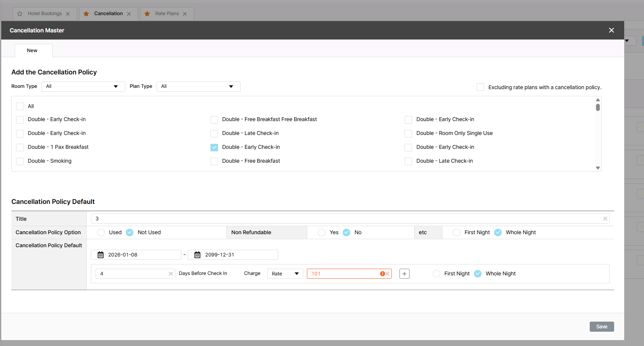This screenshot has width=644, height=346.
Task: Clear the charge rate value 101
Action: pos(388,274)
